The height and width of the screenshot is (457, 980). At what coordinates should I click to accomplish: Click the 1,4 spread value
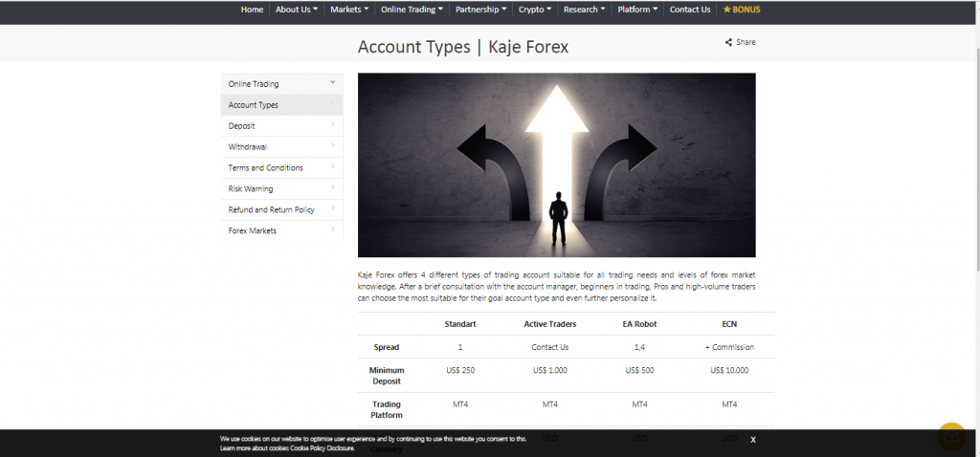coord(639,347)
